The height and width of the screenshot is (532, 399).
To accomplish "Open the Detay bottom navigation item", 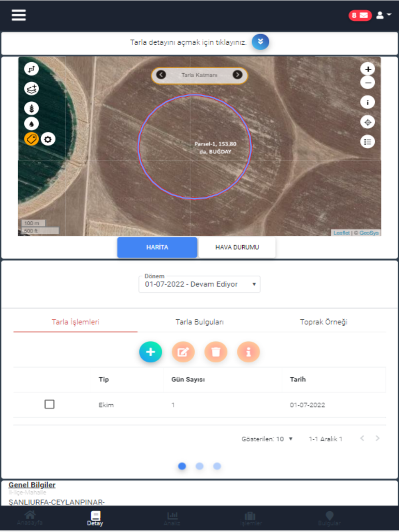I will [x=95, y=518].
